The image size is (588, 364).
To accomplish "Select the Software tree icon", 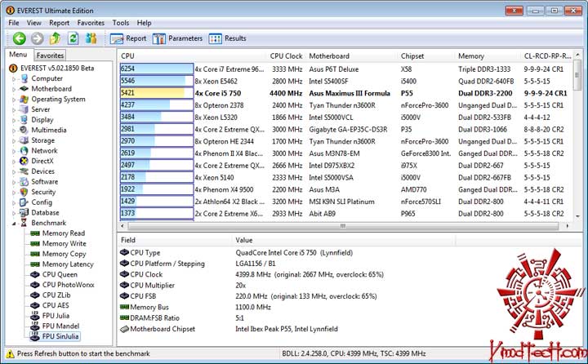I will [x=24, y=182].
